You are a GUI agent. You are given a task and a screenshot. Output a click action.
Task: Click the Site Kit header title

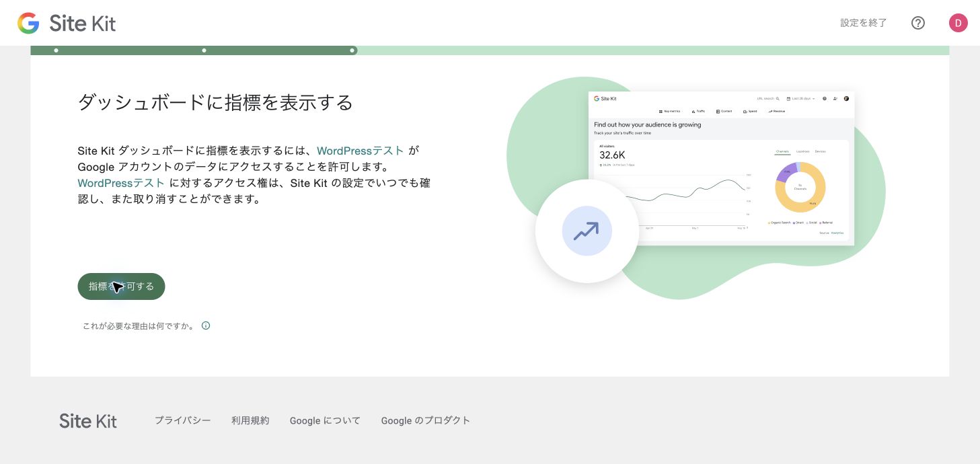pyautogui.click(x=83, y=24)
